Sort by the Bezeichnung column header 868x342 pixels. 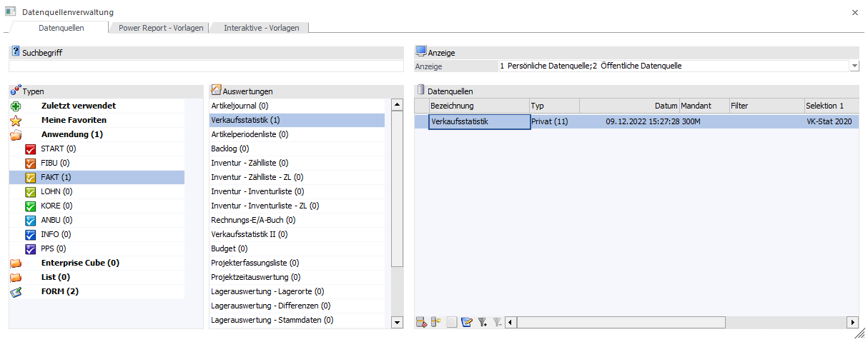point(478,106)
